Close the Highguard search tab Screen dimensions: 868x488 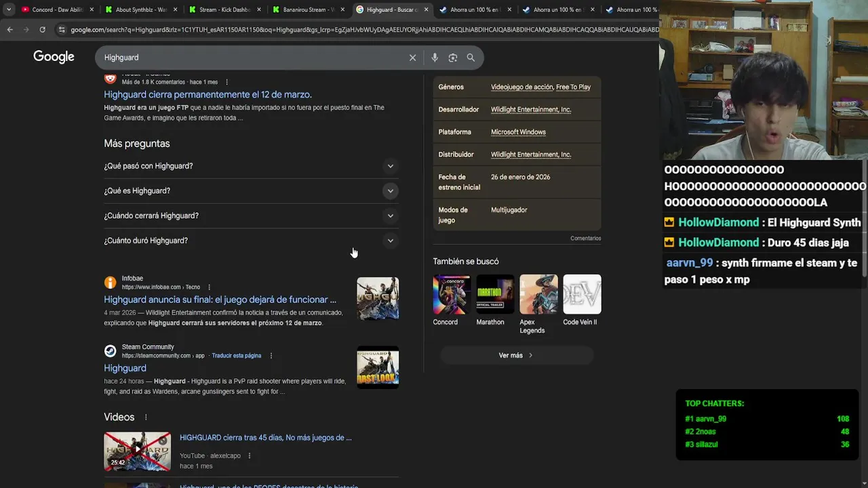(x=426, y=9)
